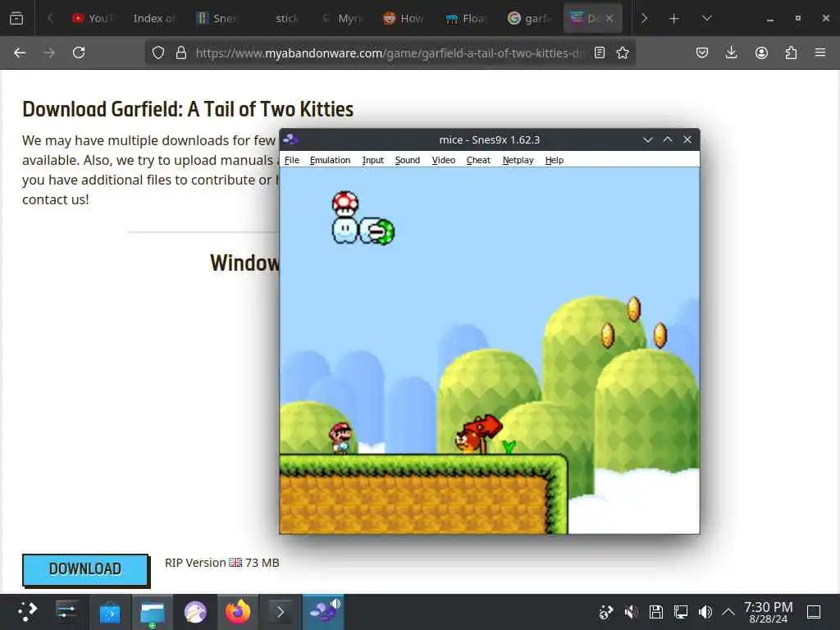
Task: Expand the list all tabs dropdown
Action: point(706,18)
